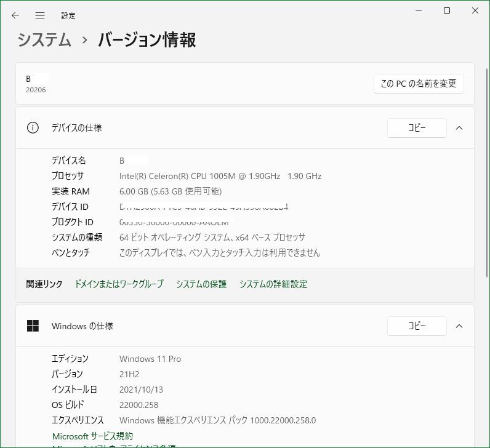Select Windows 11 Pro edition value
The image size is (490, 448).
(150, 359)
